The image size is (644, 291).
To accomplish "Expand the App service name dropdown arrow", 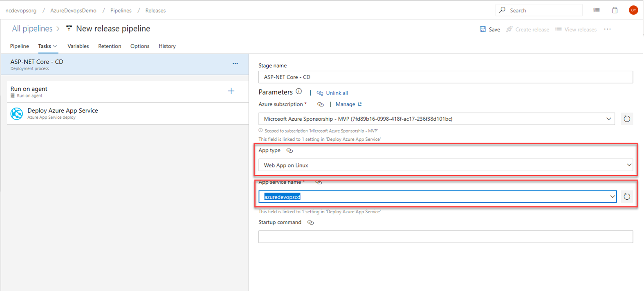I will 612,197.
